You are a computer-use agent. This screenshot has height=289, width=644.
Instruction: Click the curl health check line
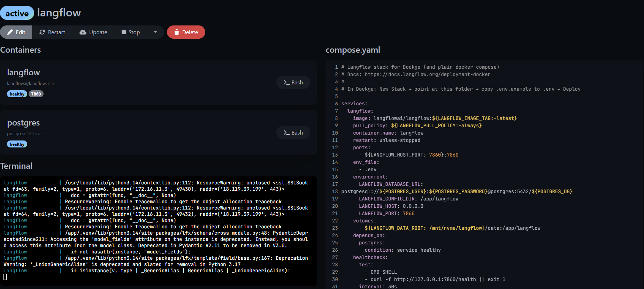coord(435,279)
